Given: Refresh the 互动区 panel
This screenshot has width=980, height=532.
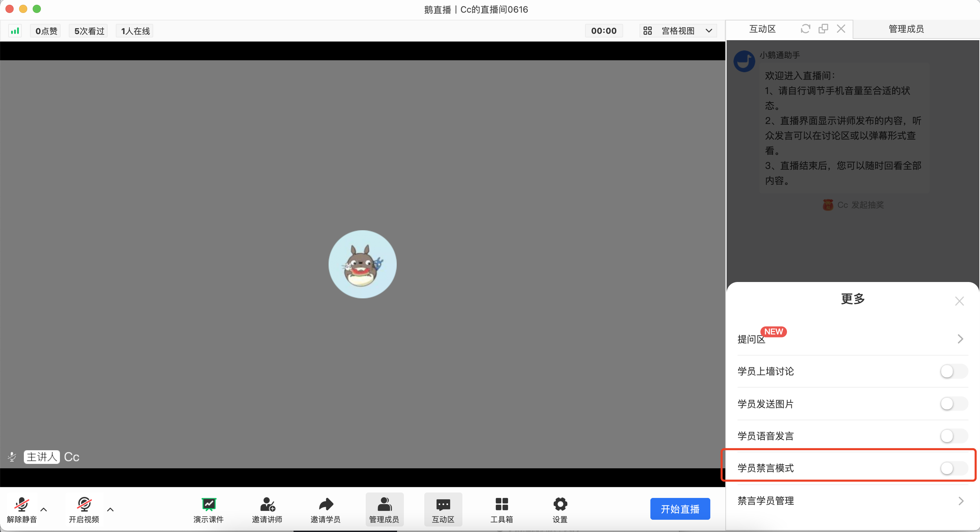Looking at the screenshot, I should [x=805, y=29].
